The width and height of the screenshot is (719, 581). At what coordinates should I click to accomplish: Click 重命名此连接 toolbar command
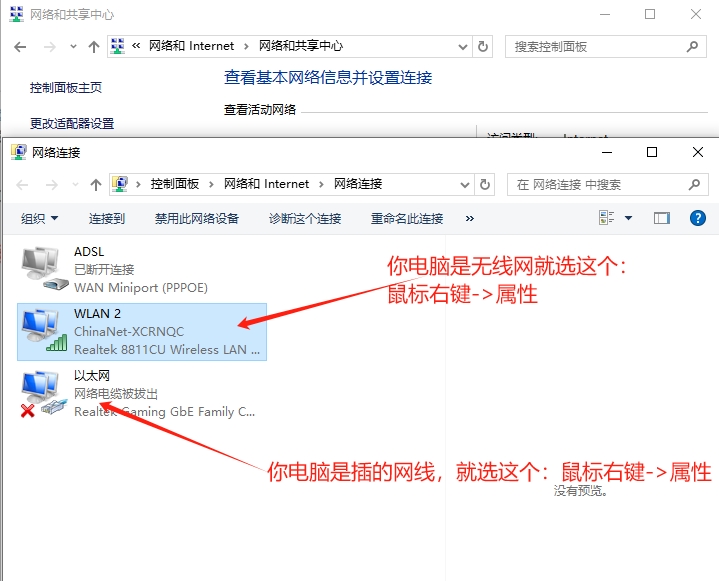pyautogui.click(x=407, y=218)
